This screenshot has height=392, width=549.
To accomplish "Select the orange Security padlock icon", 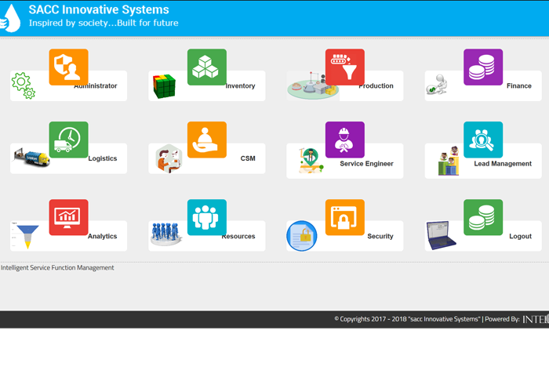I will pos(344,217).
